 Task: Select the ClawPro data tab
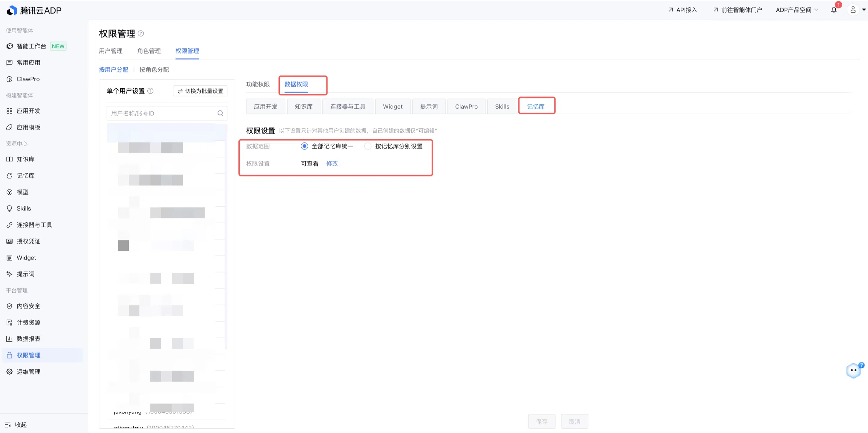pos(466,107)
